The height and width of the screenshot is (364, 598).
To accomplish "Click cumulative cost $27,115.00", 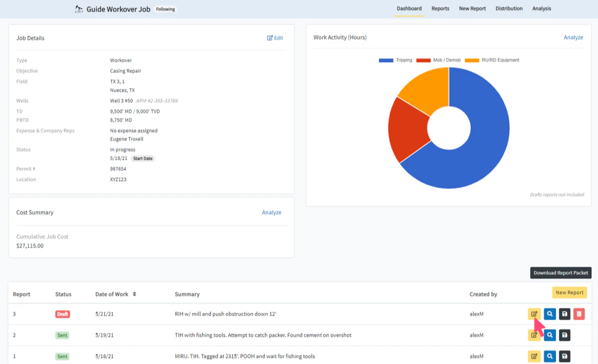I will point(30,246).
